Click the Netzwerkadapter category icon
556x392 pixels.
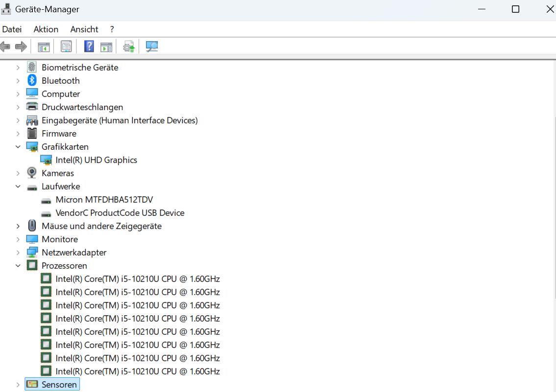(x=32, y=252)
